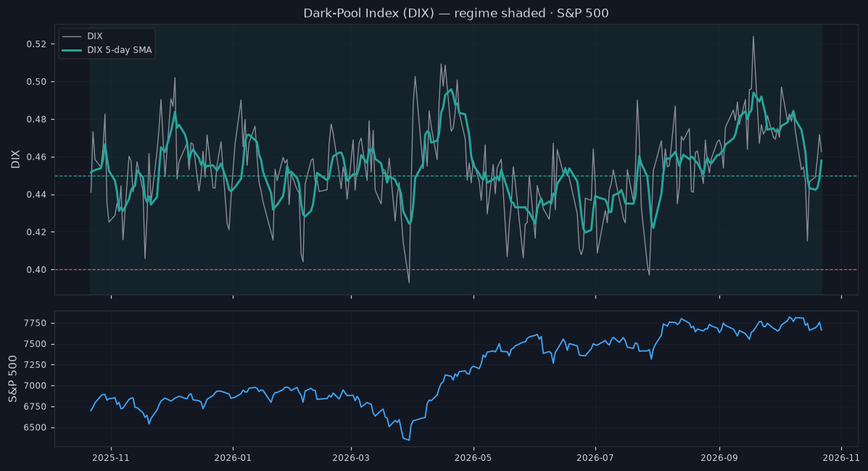Select the 0.46 y-axis tick value
This screenshot has height=471, width=868.
coord(36,157)
